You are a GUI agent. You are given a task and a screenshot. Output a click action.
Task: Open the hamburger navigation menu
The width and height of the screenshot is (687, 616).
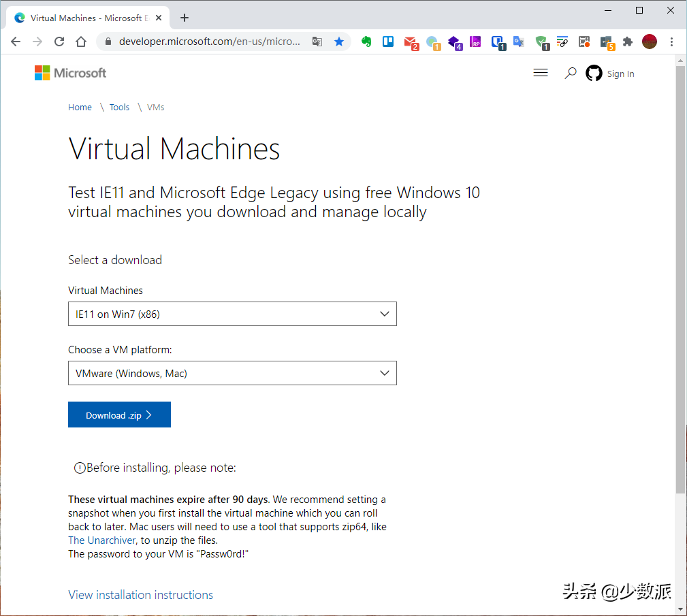click(x=541, y=73)
